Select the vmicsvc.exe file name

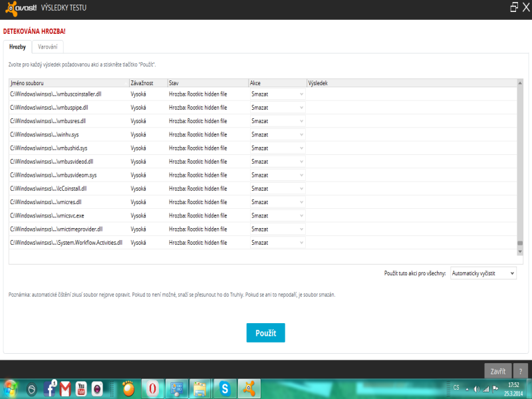coord(47,215)
